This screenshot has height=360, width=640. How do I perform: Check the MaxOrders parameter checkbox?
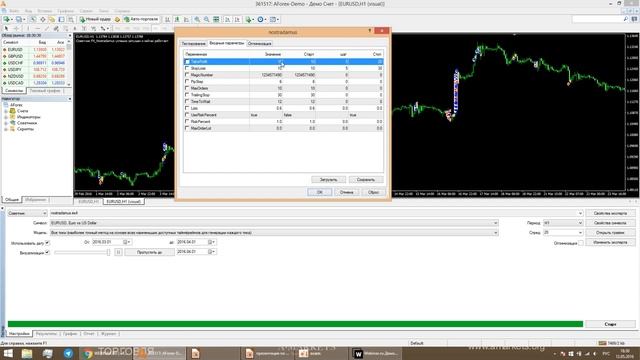[187, 88]
